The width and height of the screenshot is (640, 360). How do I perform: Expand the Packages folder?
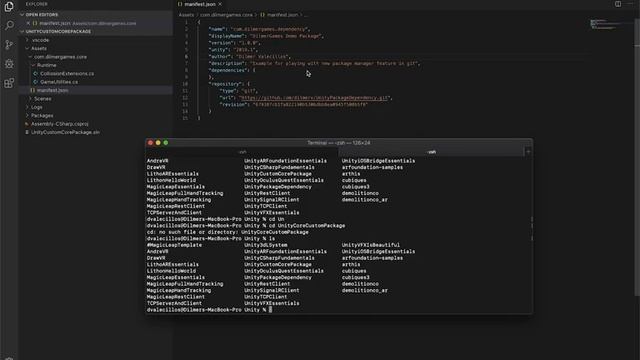coord(27,116)
